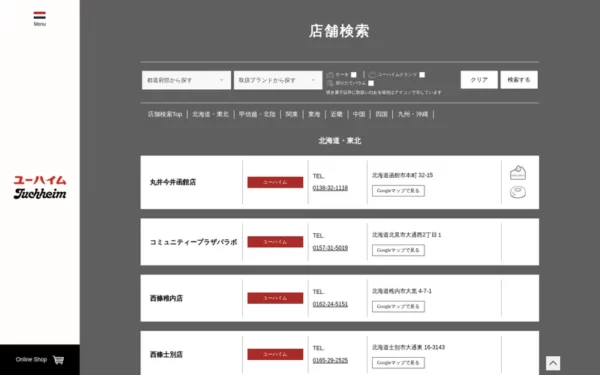Toggle the 切りたてバウム checkbox
The height and width of the screenshot is (375, 600).
371,83
